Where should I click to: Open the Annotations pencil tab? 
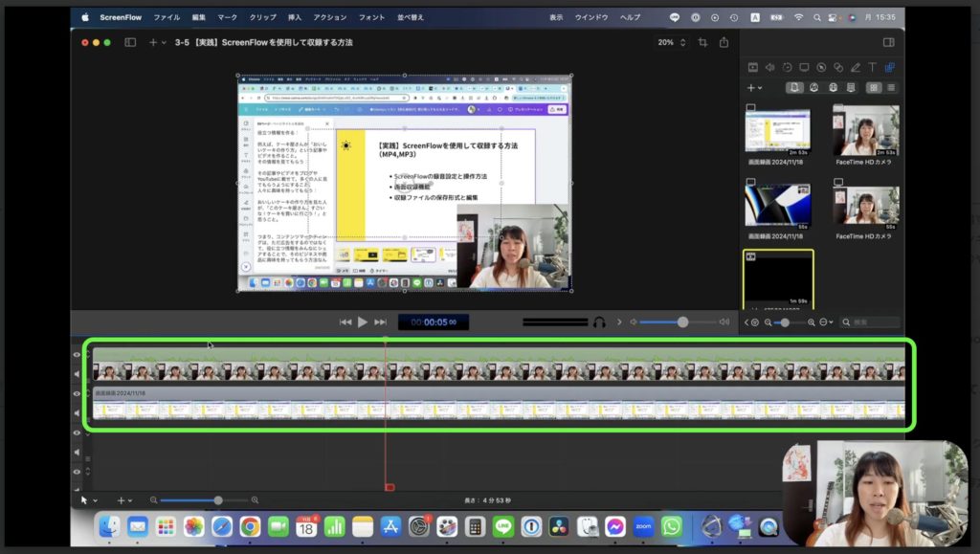pos(855,67)
